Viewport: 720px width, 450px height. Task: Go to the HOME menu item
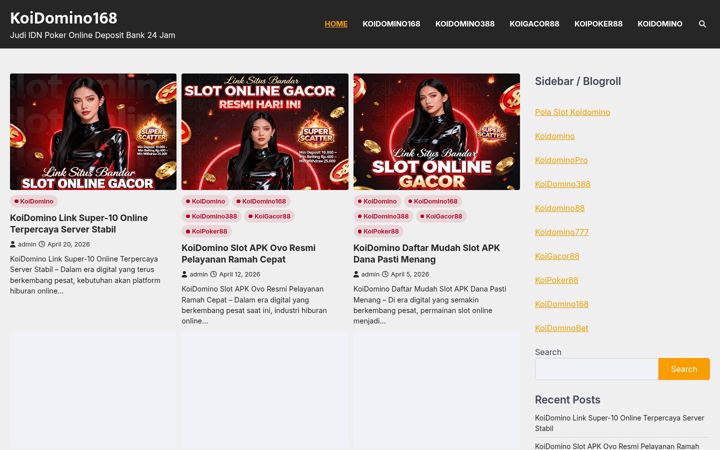pos(336,24)
